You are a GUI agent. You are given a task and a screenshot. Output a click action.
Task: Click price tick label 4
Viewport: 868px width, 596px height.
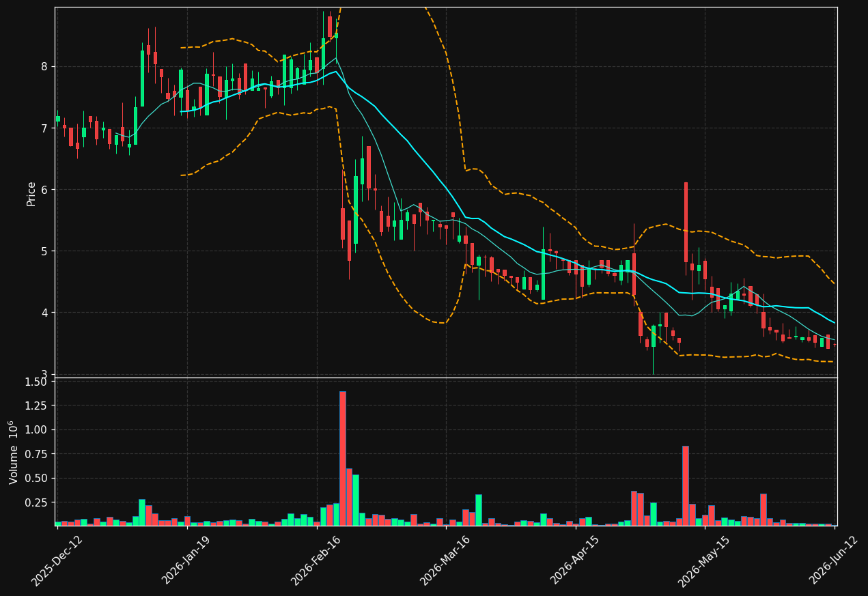tap(43, 313)
